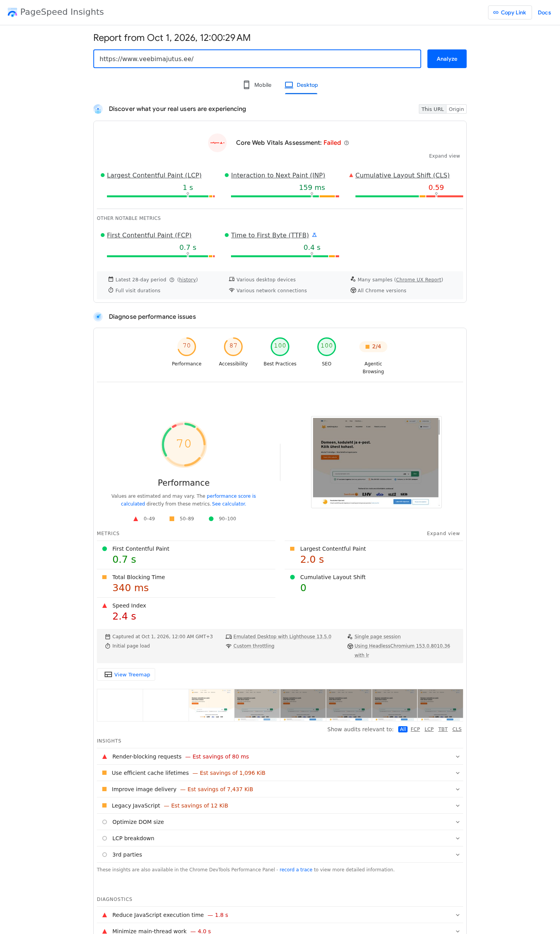Click the failed assessment pulse icon
The height and width of the screenshot is (934, 560).
pyautogui.click(x=217, y=143)
